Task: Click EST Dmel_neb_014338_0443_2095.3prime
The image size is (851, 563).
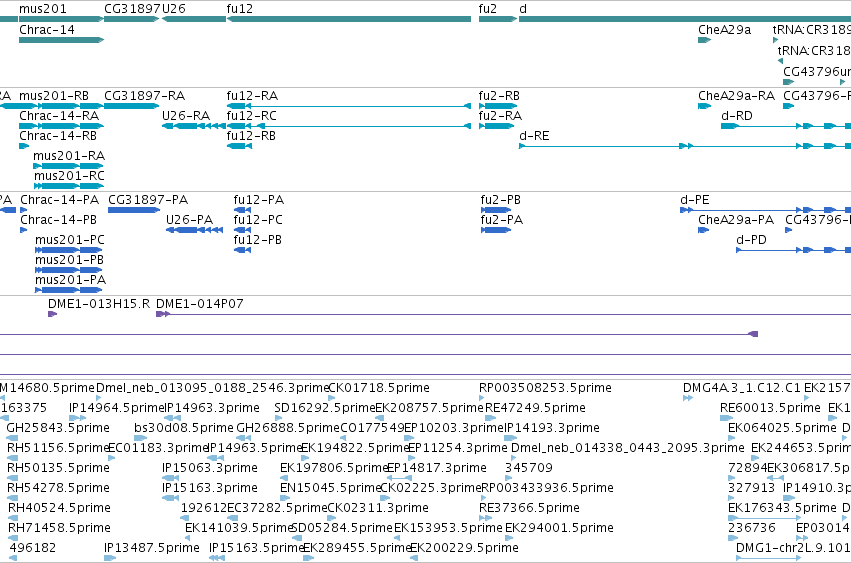Action: [x=628, y=449]
